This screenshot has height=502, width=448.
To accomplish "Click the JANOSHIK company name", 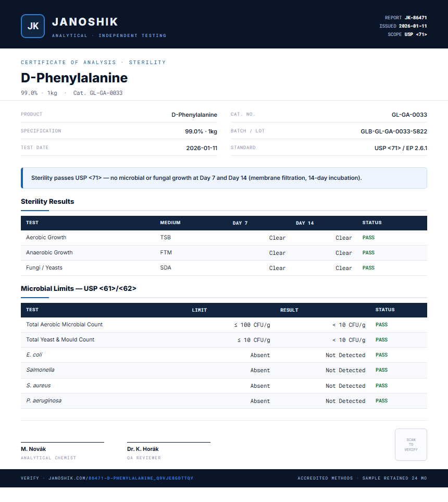I will point(85,22).
